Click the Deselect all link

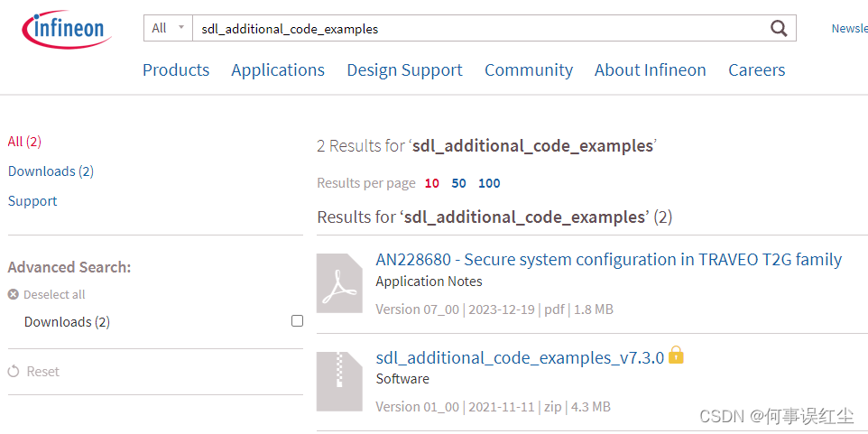coord(54,294)
